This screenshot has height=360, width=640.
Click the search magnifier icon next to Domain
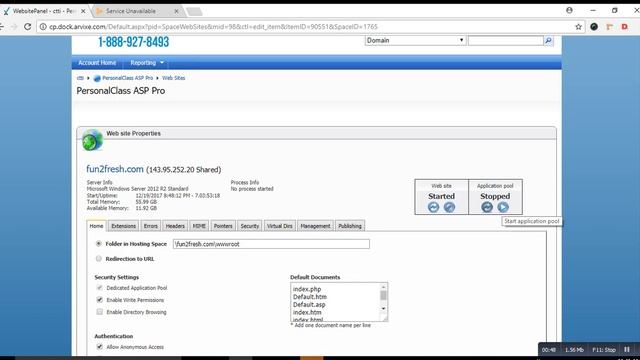click(x=549, y=40)
